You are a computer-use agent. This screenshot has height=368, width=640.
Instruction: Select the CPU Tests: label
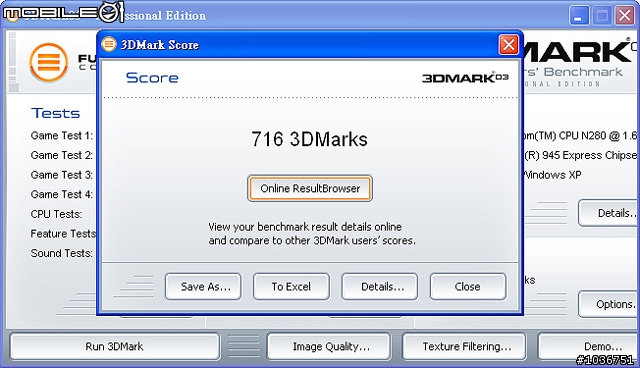(x=56, y=214)
